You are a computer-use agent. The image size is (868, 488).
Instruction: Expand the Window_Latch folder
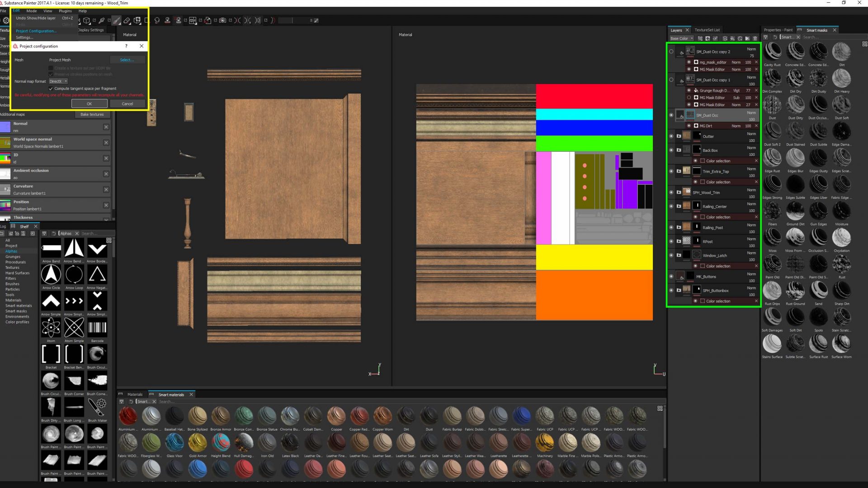[x=679, y=255]
